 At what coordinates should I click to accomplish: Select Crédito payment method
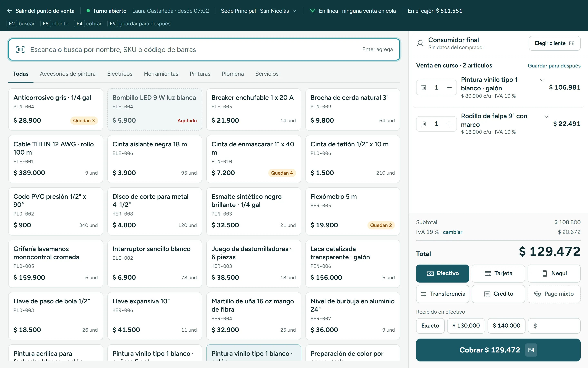(498, 294)
